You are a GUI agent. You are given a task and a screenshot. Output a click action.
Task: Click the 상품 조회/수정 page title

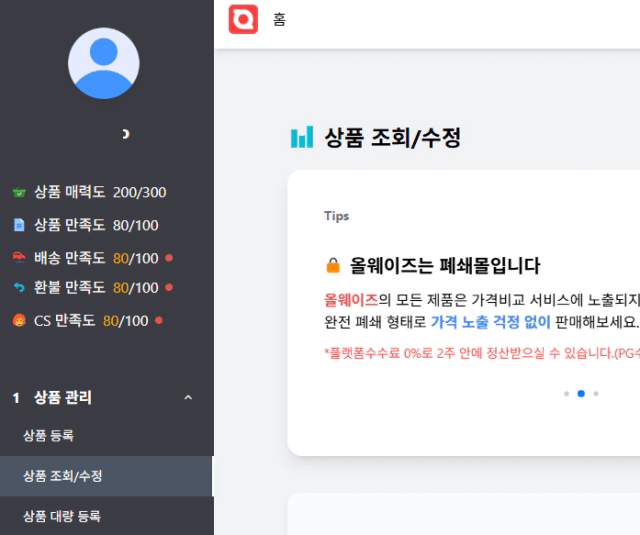(392, 138)
